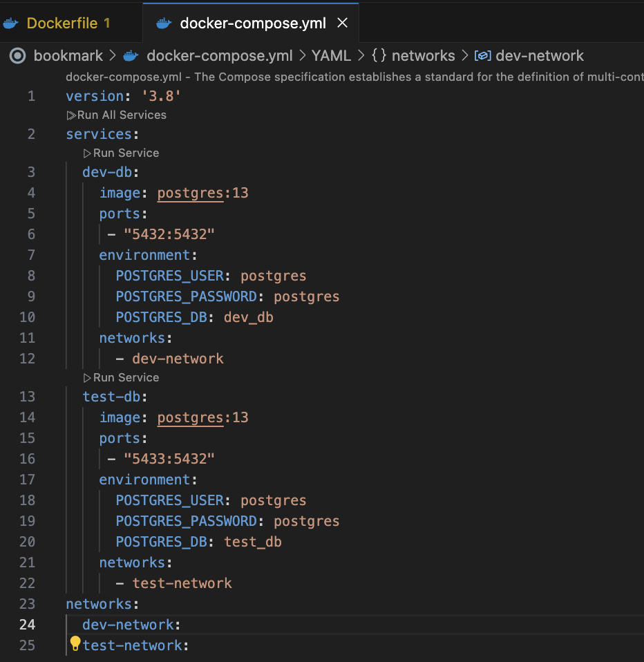Image resolution: width=644 pixels, height=662 pixels.
Task: Open the docker-compose.yml breadcrumb segment
Action: (219, 56)
